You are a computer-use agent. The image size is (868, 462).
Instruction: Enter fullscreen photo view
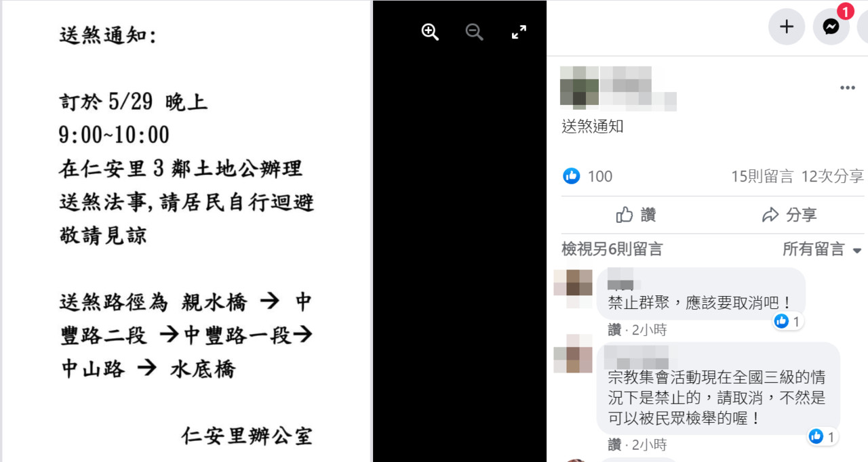(519, 32)
